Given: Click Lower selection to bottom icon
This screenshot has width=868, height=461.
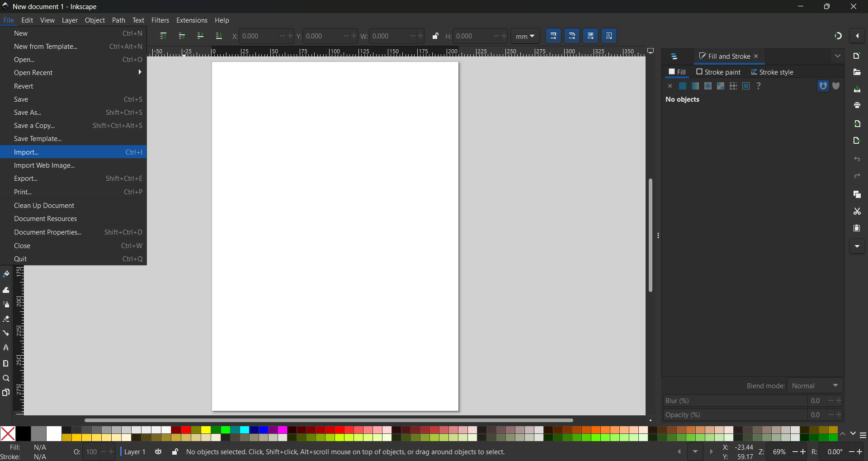Looking at the screenshot, I should [219, 36].
